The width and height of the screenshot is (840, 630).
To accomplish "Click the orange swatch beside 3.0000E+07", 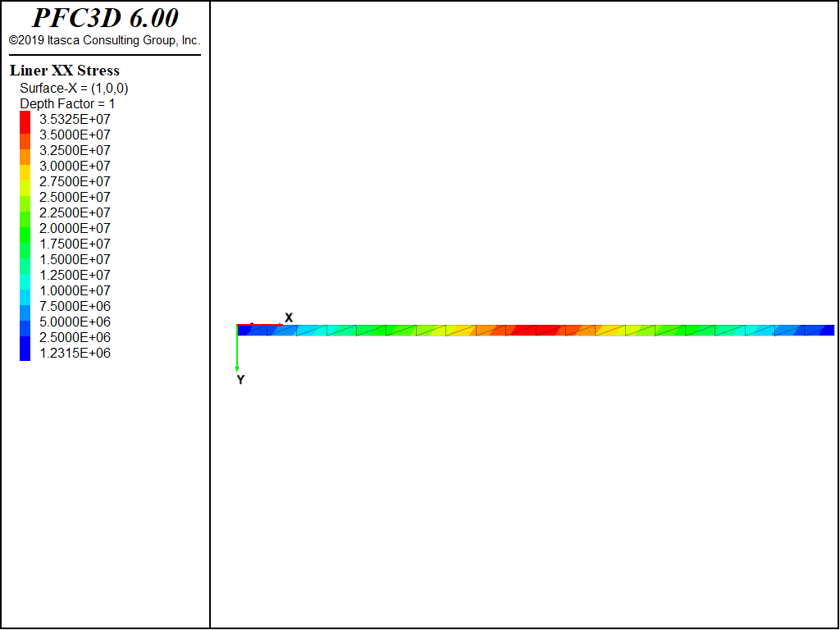I will [x=25, y=157].
